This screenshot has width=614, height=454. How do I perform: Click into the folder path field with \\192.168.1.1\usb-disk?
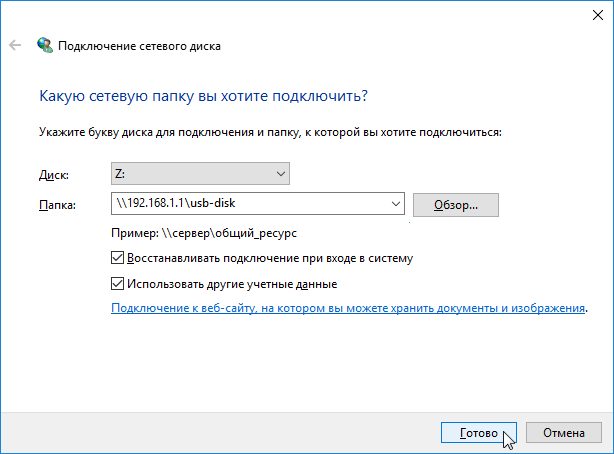tap(248, 204)
